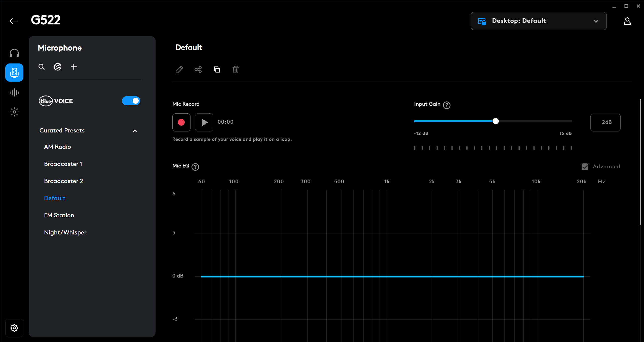
Task: Click the 2dB gain value field
Action: 605,122
